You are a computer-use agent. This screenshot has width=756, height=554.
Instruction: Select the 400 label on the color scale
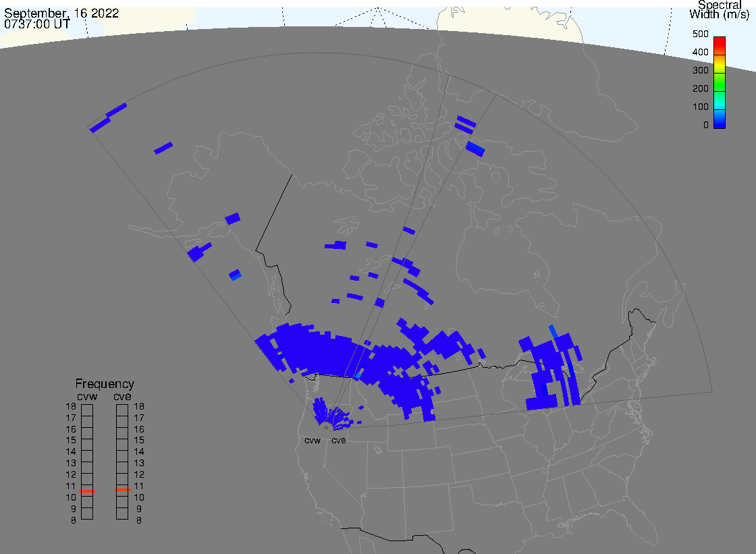tap(701, 52)
